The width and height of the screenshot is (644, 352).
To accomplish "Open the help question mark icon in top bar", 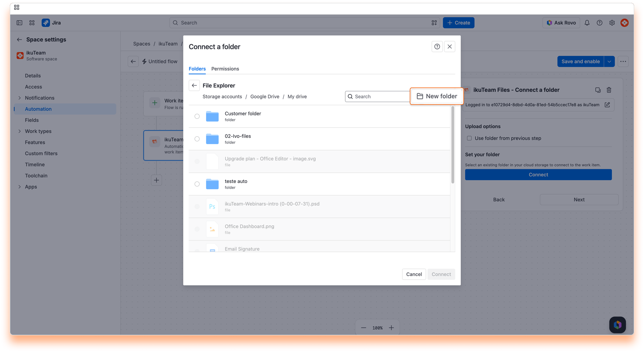I will (x=600, y=23).
